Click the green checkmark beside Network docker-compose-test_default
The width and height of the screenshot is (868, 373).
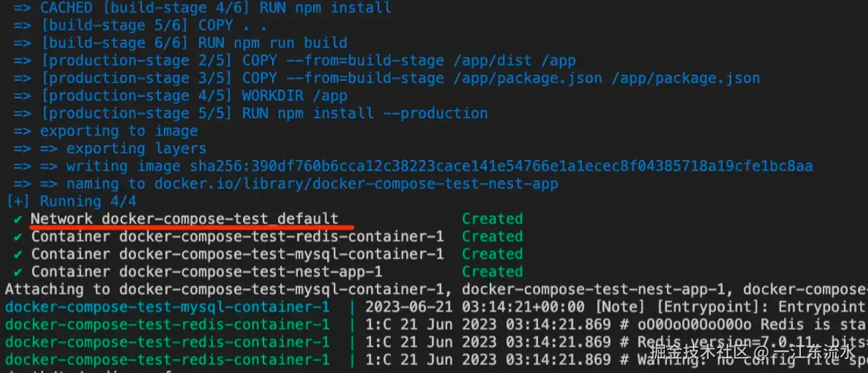coord(17,219)
